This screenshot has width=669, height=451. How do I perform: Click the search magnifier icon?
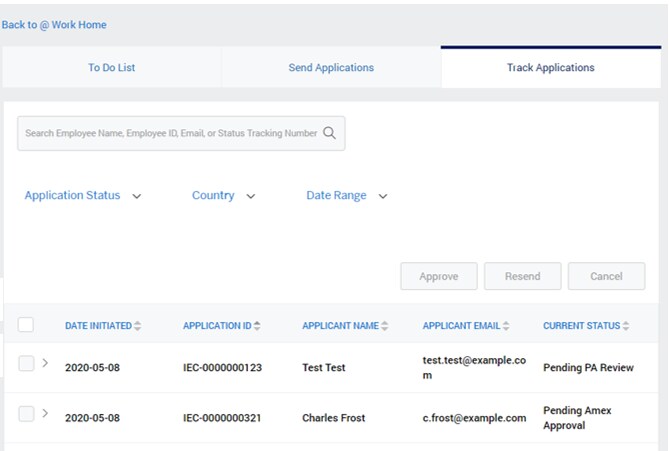[330, 133]
